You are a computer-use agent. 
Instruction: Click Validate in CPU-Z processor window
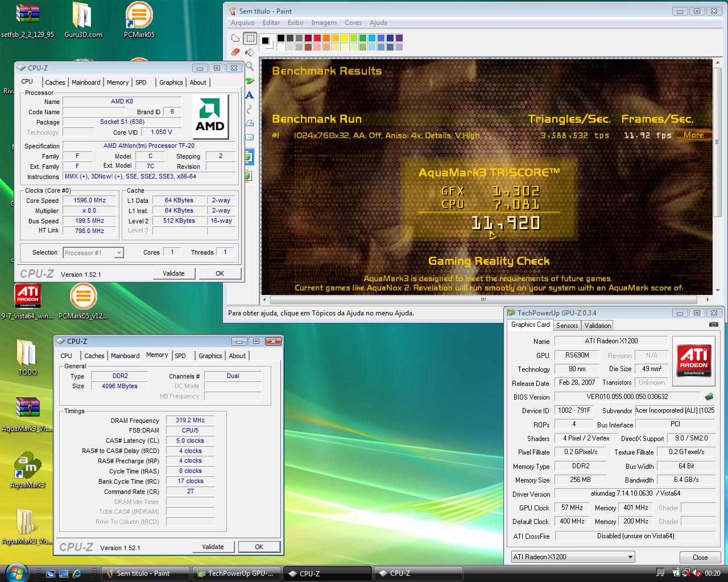pos(173,273)
